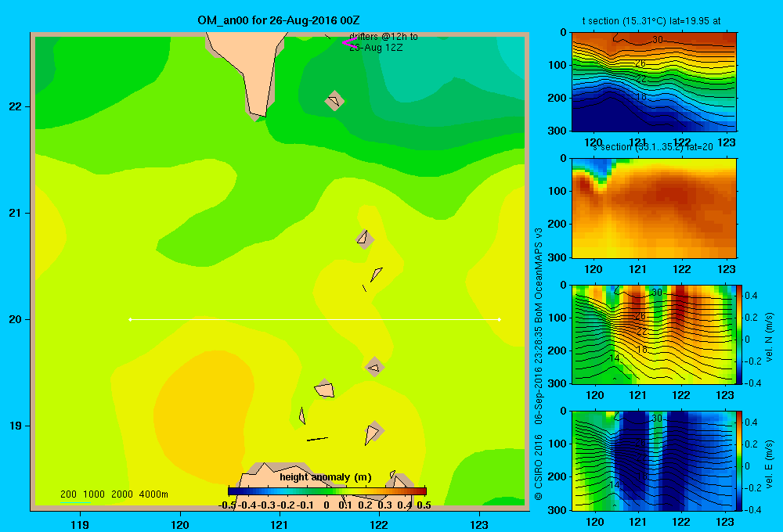Open the northward velocity section plot
Image resolution: width=783 pixels, height=532 pixels.
point(653,334)
